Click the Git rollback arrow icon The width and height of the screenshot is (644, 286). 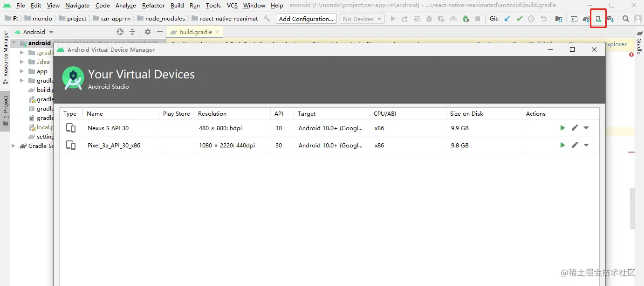click(x=543, y=19)
